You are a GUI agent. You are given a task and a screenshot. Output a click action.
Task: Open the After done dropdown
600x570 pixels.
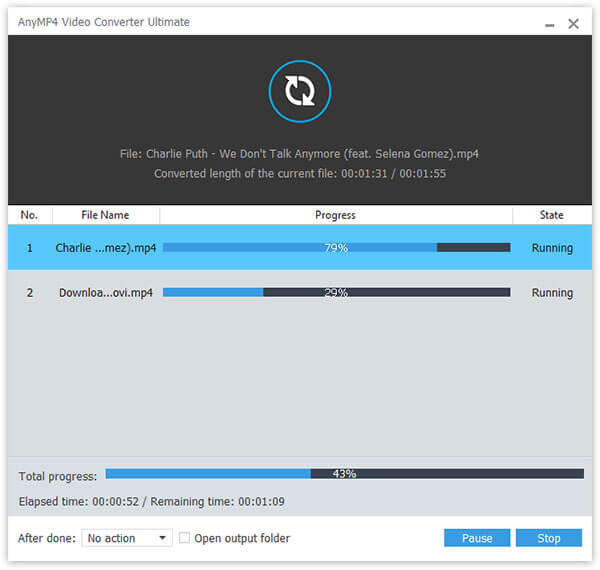click(127, 538)
